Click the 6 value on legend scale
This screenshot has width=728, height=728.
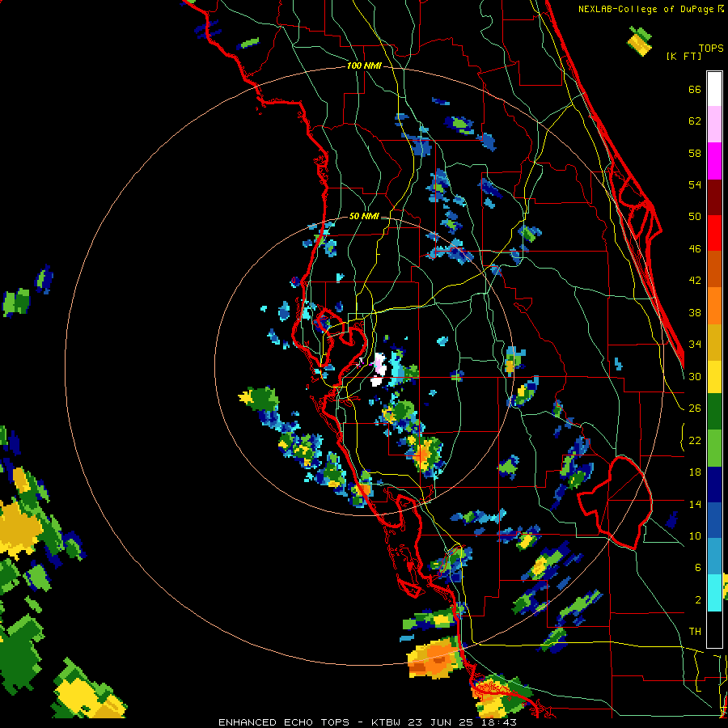697,568
